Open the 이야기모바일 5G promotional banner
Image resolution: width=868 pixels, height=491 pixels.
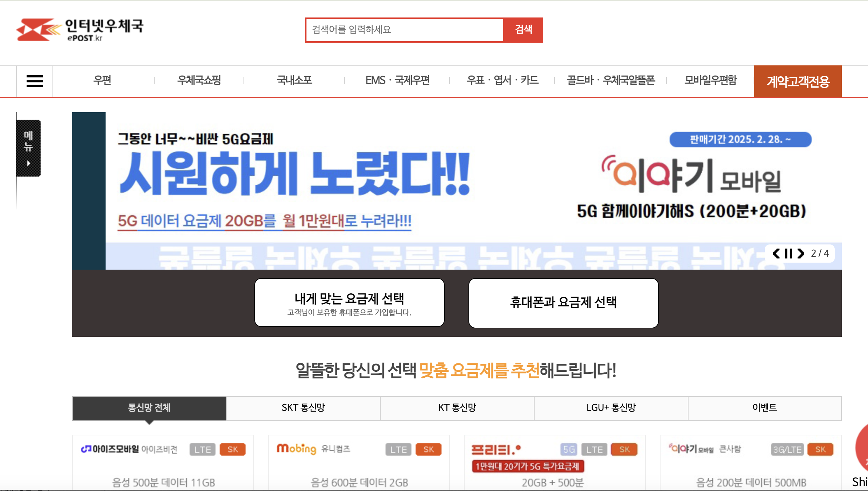(x=457, y=191)
